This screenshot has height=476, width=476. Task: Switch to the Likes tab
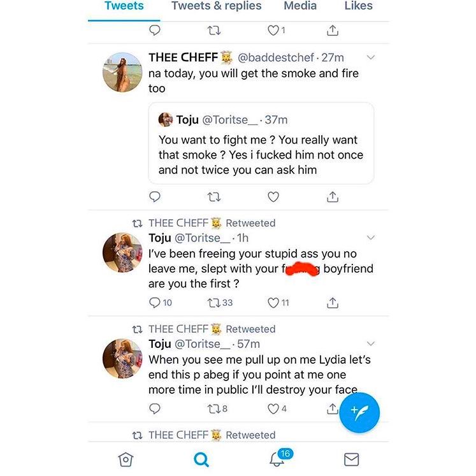[358, 6]
